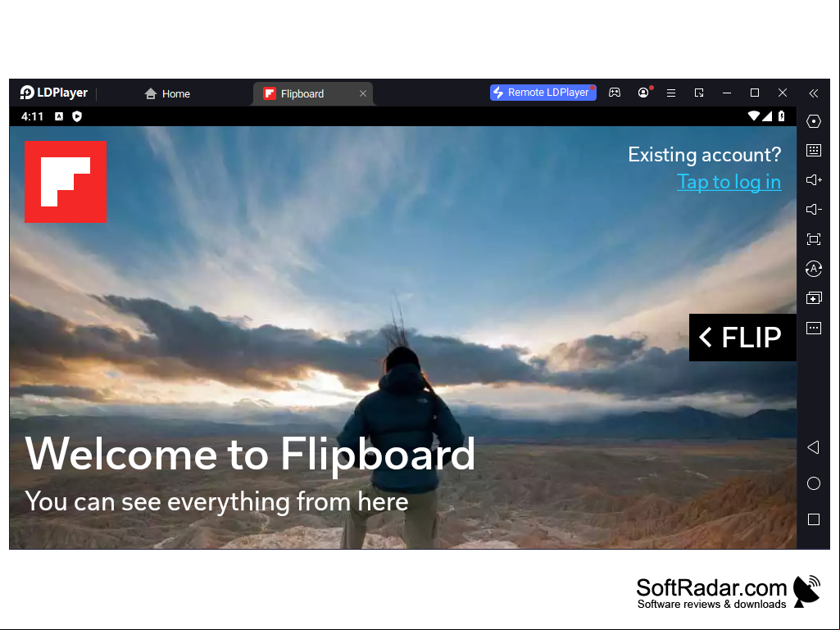Open the LDPlayer hamburger menu

coord(670,93)
